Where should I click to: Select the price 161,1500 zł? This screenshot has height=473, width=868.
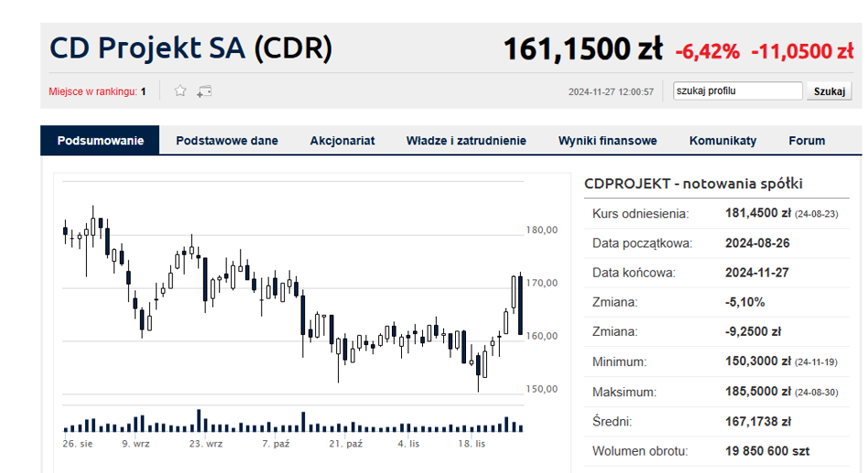[583, 48]
